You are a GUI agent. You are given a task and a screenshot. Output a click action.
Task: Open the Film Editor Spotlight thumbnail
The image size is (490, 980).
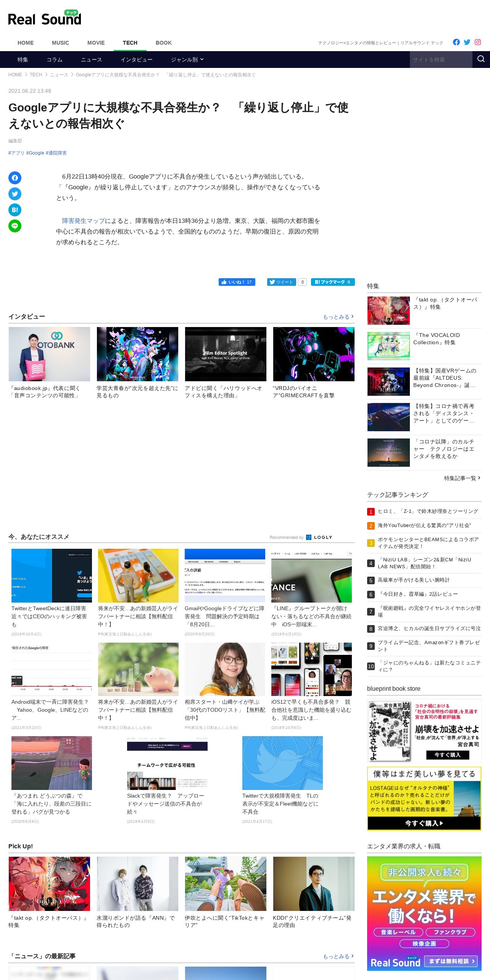(226, 354)
